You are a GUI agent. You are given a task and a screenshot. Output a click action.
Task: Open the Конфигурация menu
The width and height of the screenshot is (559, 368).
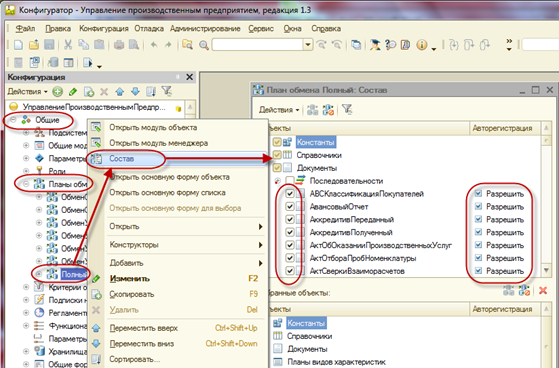point(104,29)
